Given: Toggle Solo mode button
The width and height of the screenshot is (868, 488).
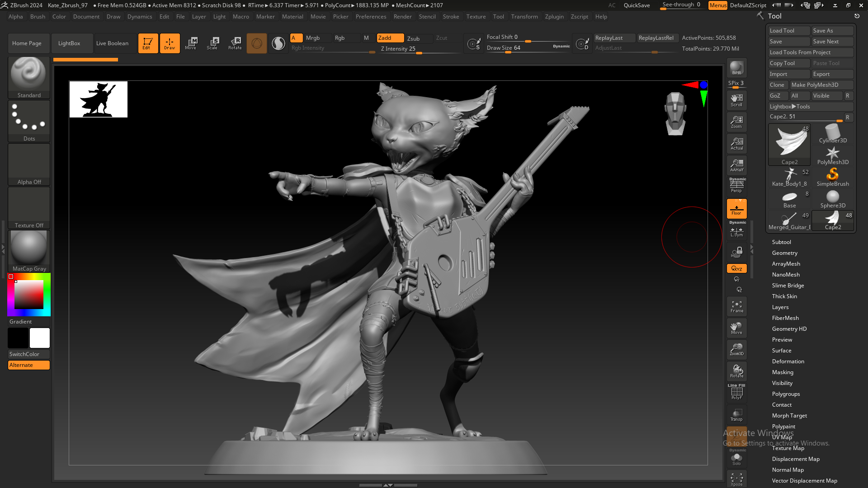Looking at the screenshot, I should [736, 457].
